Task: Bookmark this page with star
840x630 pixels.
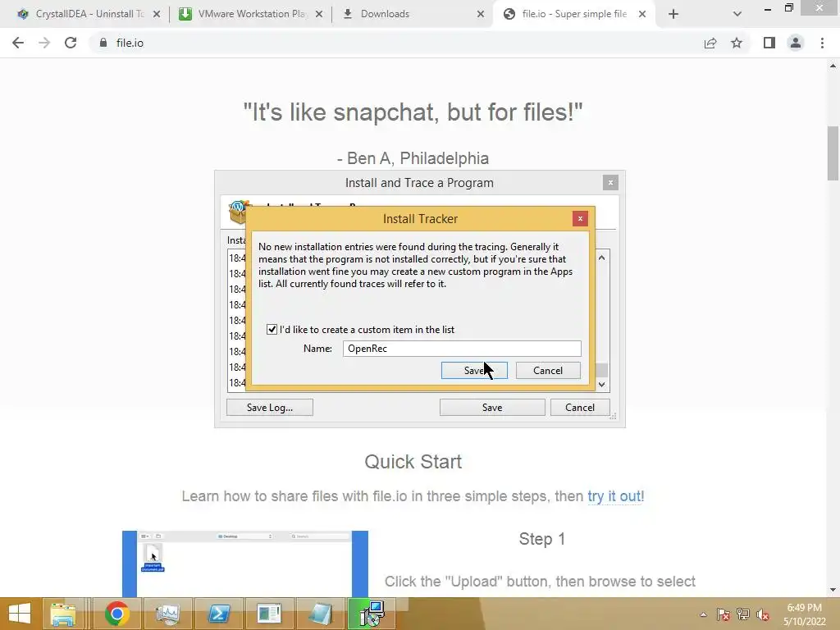Action: tap(737, 43)
